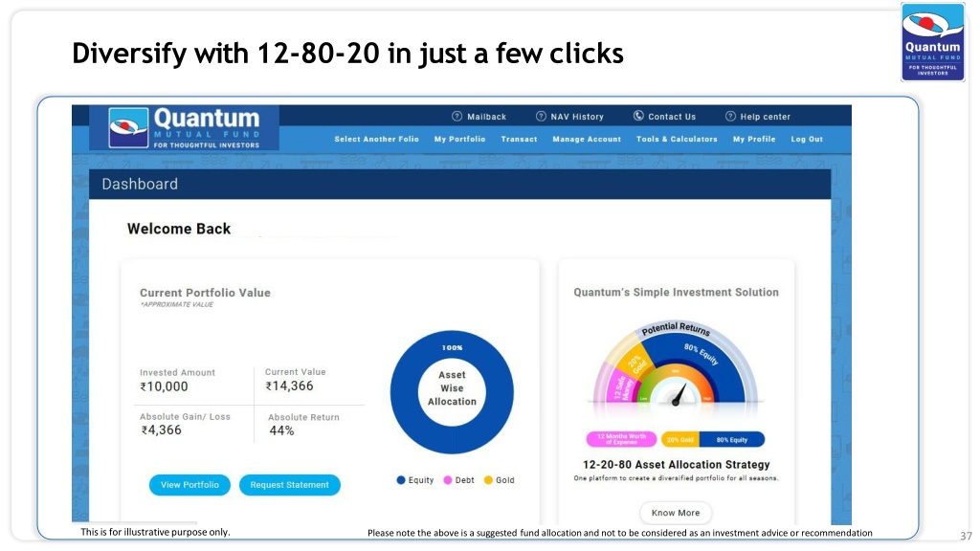Click the Contact Us phone icon

[x=638, y=116]
